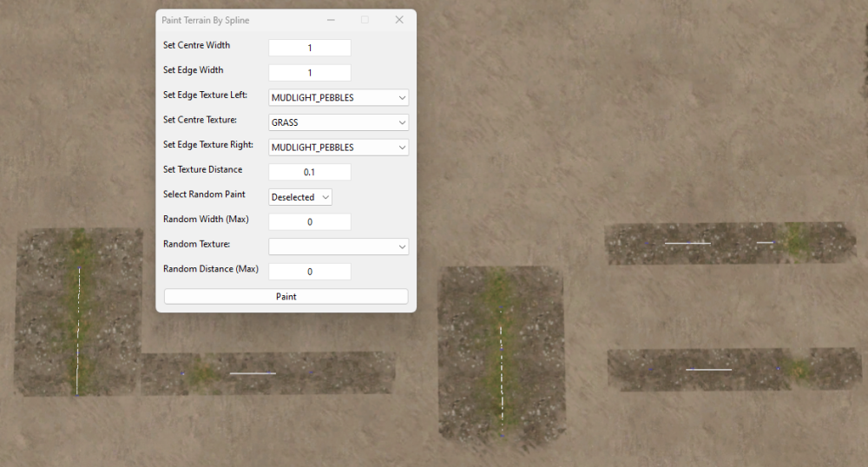
Task: Click the Set Edge Texture Right label
Action: [208, 144]
